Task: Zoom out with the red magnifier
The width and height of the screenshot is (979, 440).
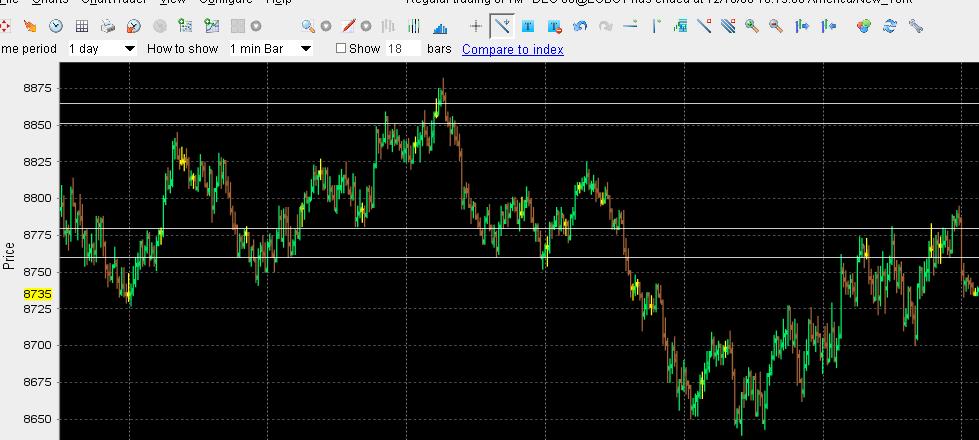Action: 775,26
